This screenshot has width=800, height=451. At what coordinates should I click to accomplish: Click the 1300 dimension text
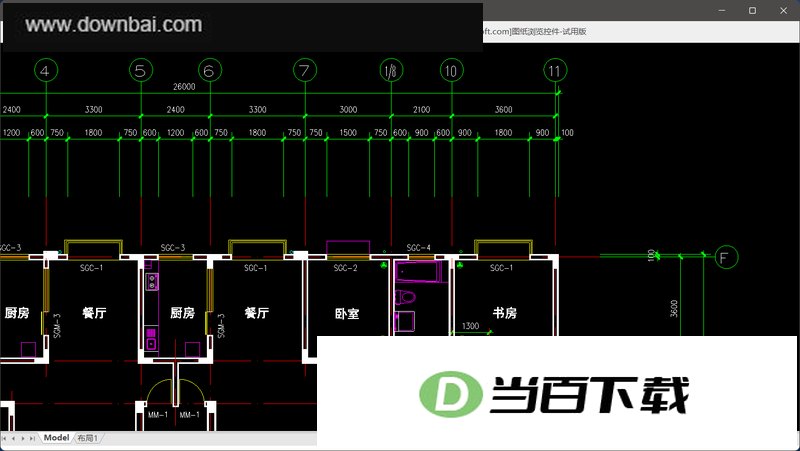pos(470,326)
